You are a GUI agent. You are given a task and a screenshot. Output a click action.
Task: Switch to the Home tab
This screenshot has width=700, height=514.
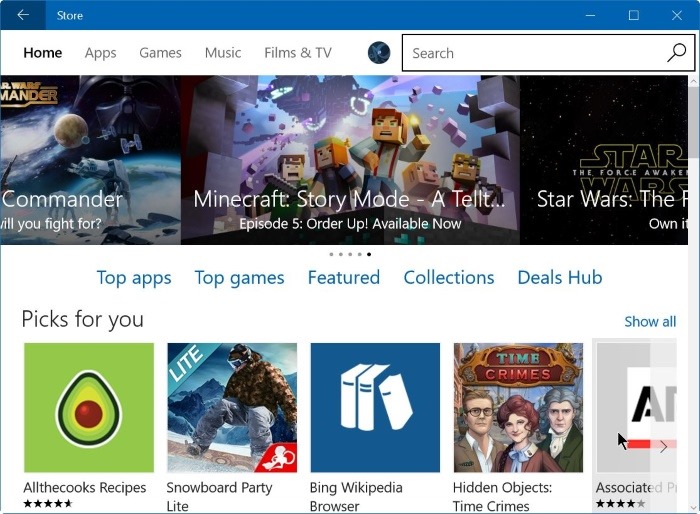43,53
